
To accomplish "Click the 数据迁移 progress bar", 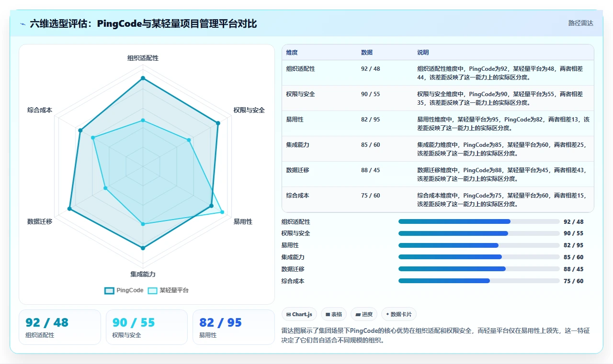I will [x=479, y=269].
